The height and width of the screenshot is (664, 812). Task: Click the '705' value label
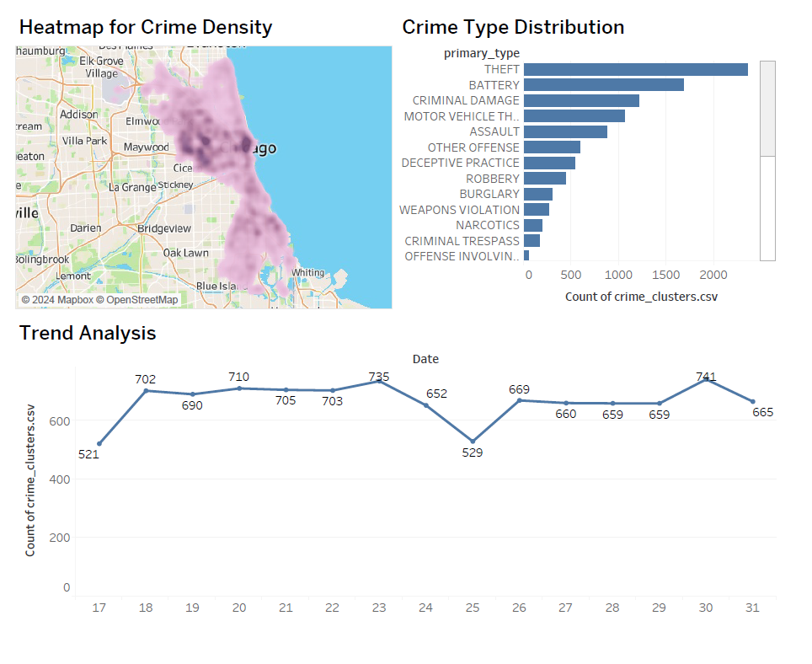[286, 400]
